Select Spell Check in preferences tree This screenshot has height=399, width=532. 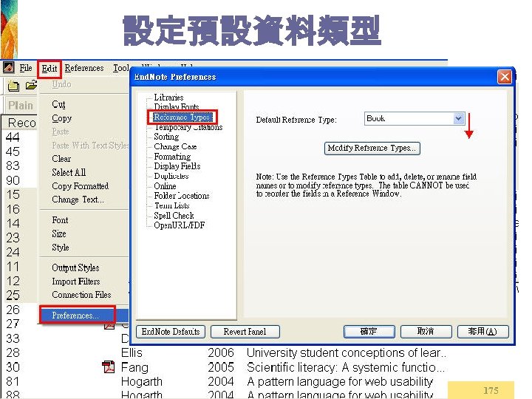pyautogui.click(x=174, y=216)
